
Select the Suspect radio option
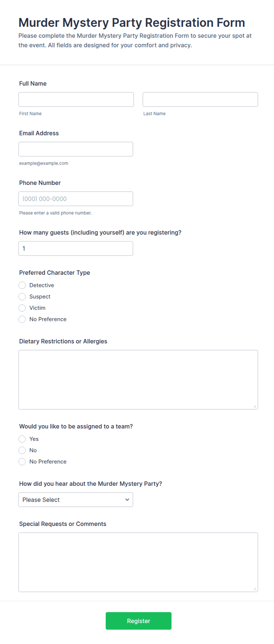tap(22, 297)
